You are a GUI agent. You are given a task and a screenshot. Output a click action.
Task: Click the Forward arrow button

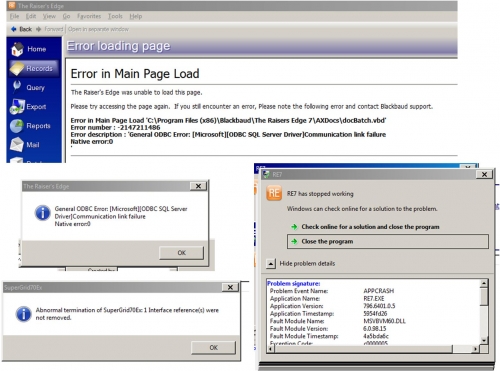49,29
